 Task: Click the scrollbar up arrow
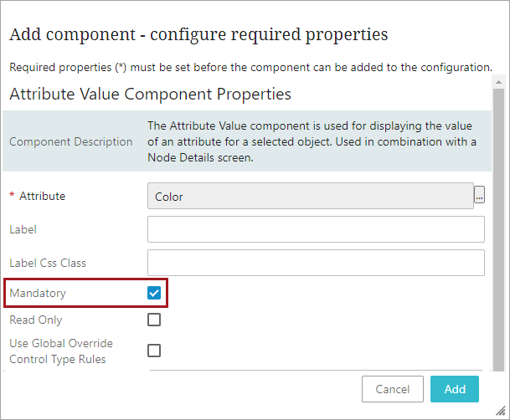point(498,82)
